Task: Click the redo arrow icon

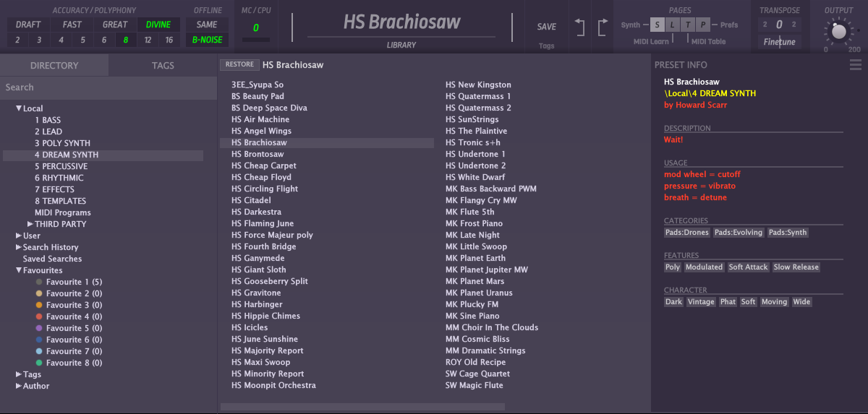Action: 603,27
